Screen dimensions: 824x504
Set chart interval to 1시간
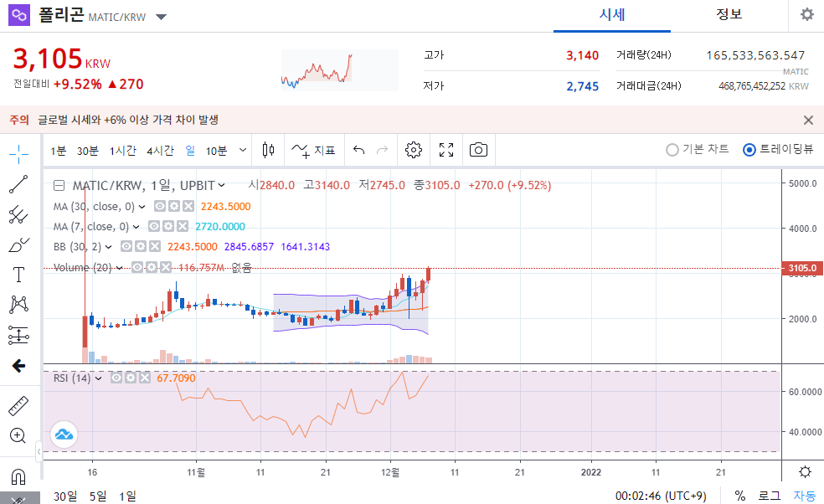pyautogui.click(x=123, y=151)
